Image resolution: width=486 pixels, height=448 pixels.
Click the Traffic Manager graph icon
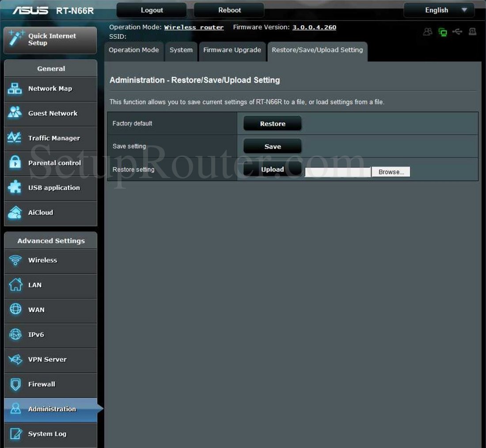click(x=15, y=137)
